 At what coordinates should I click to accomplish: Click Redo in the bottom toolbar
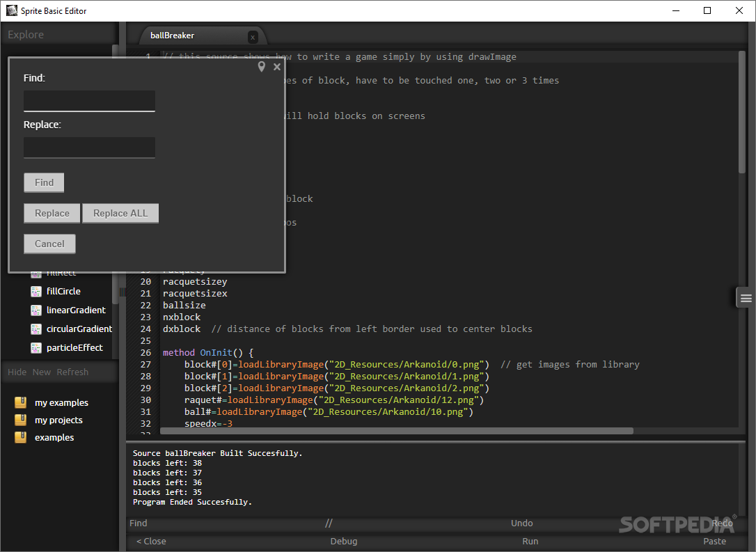click(x=723, y=523)
